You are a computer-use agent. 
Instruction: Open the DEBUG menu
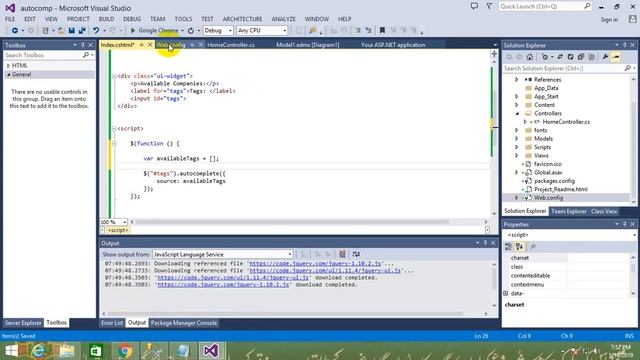pos(132,19)
